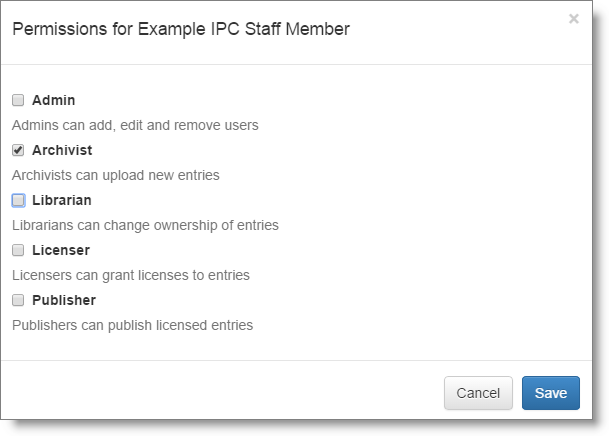The height and width of the screenshot is (436, 609).
Task: Close the permissions dialog with X
Action: click(x=574, y=19)
